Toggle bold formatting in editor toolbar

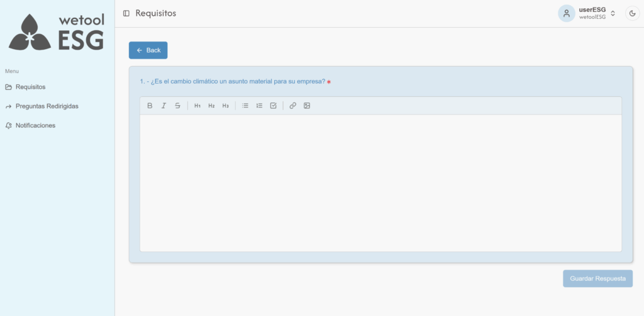[x=150, y=106]
